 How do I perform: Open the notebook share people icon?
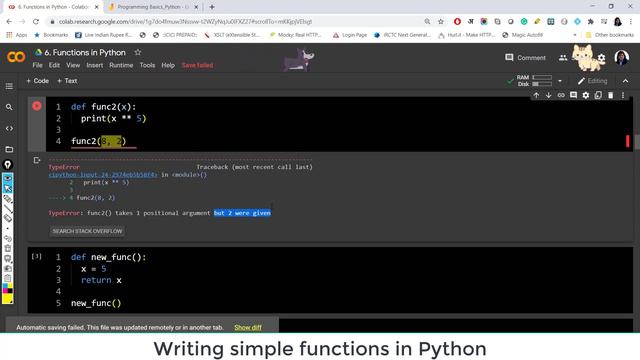[x=563, y=58]
